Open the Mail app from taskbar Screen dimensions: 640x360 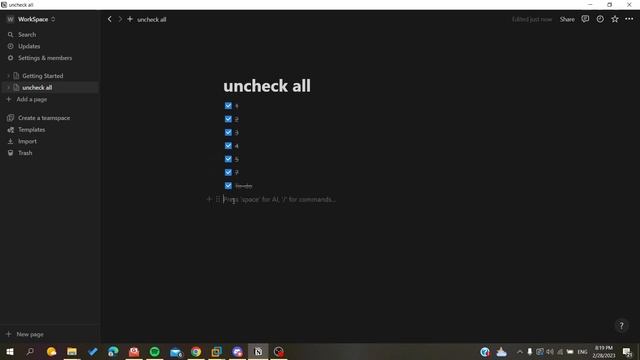point(176,351)
